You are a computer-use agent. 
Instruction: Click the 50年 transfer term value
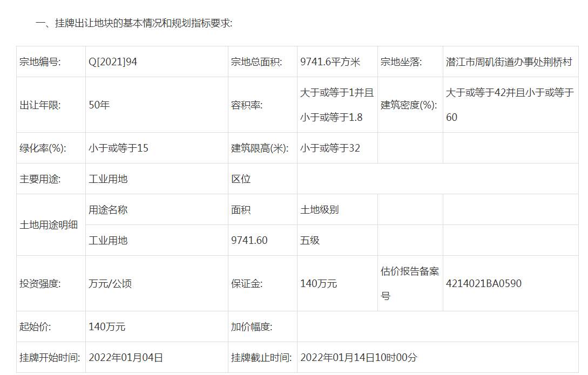tap(99, 105)
